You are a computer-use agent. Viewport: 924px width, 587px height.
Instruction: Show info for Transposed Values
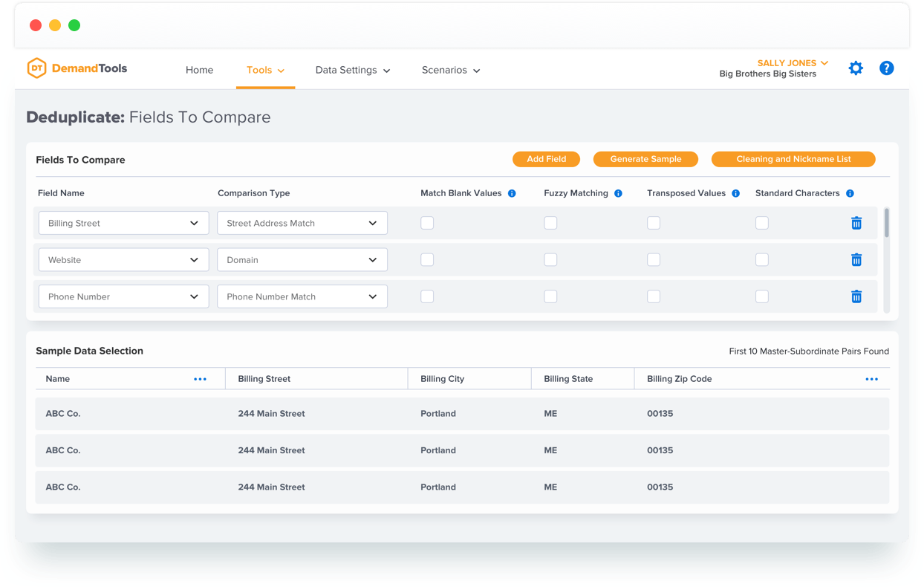pyautogui.click(x=735, y=193)
